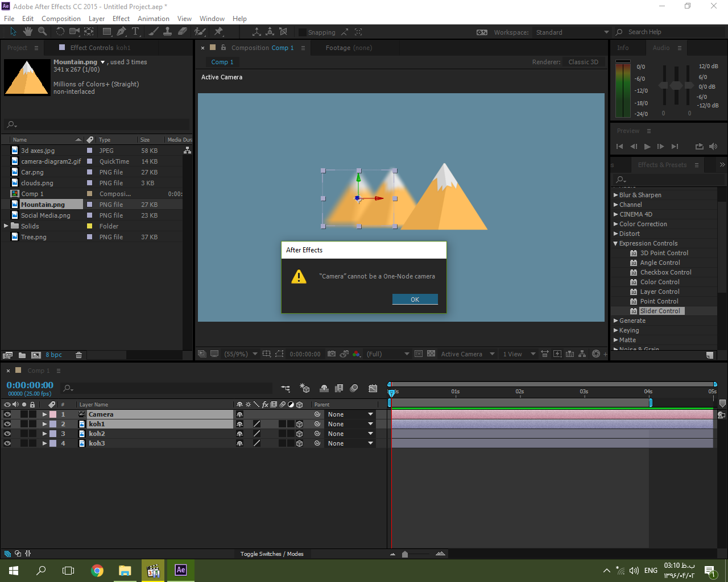Open the Composition menu
Viewport: 728px width, 582px height.
point(61,19)
